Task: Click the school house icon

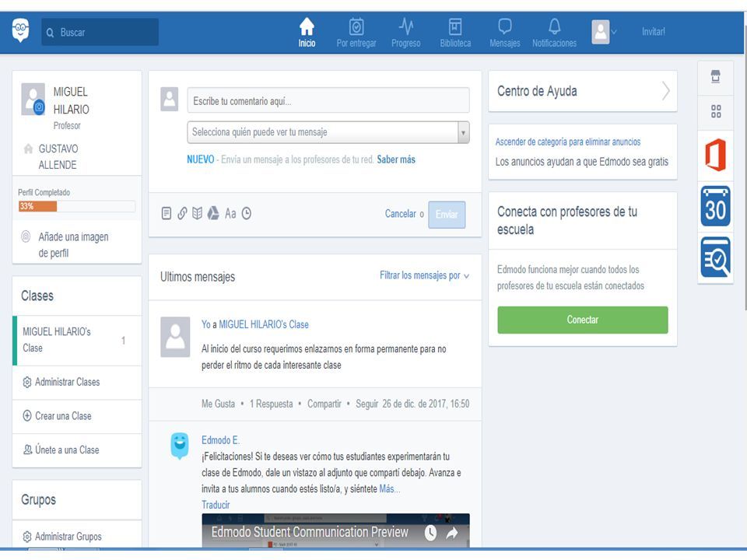Action: pyautogui.click(x=28, y=149)
